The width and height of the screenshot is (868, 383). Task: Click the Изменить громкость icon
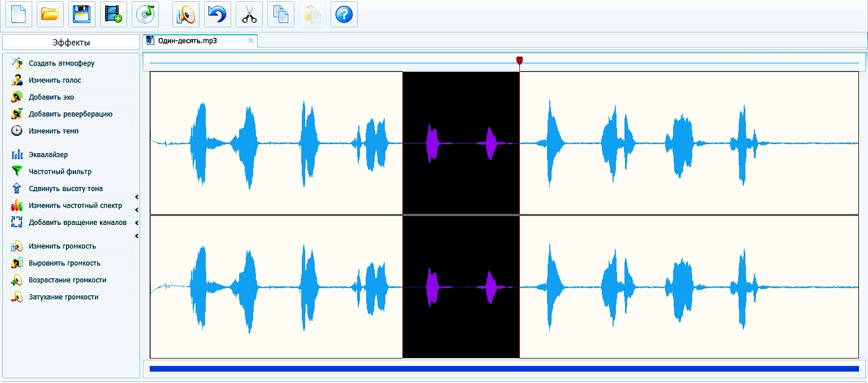17,246
